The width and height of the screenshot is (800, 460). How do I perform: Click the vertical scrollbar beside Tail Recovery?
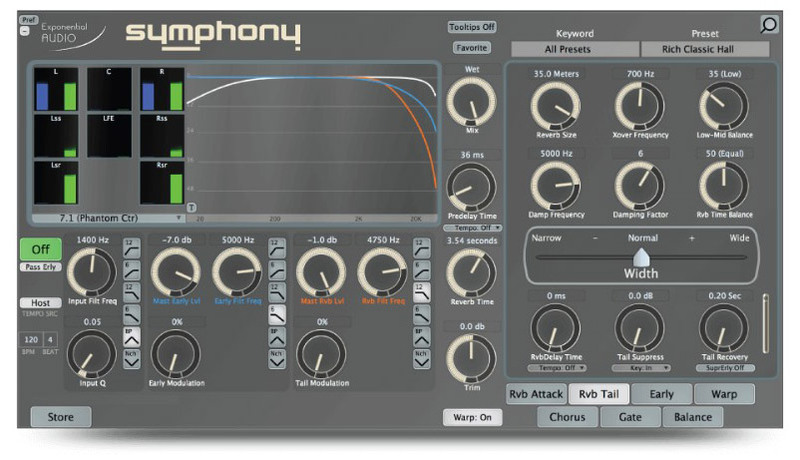(x=765, y=323)
